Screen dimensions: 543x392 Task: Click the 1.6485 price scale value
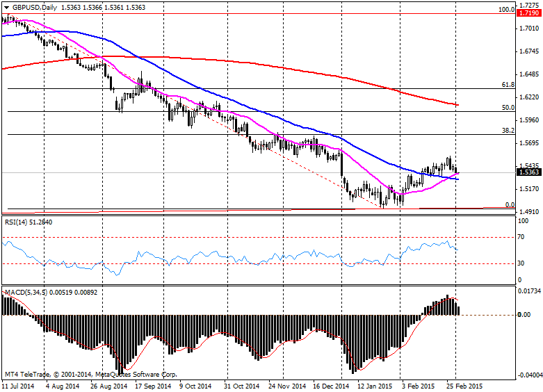click(x=528, y=74)
